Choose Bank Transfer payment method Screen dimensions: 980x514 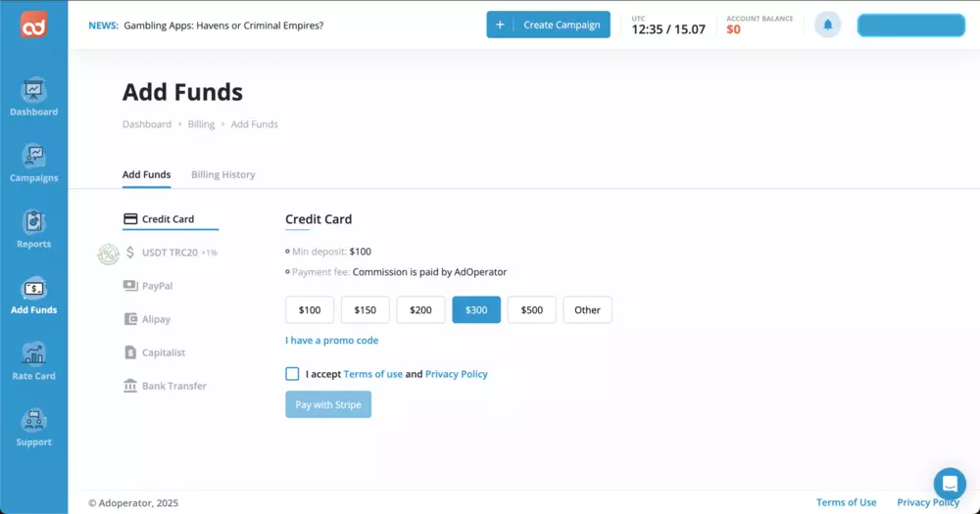(165, 386)
